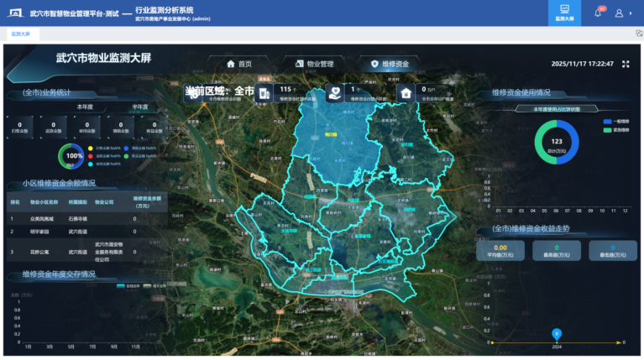Toggle dashboard fullscreen icon beside the timestamp
The image size is (644, 360).
click(x=625, y=64)
